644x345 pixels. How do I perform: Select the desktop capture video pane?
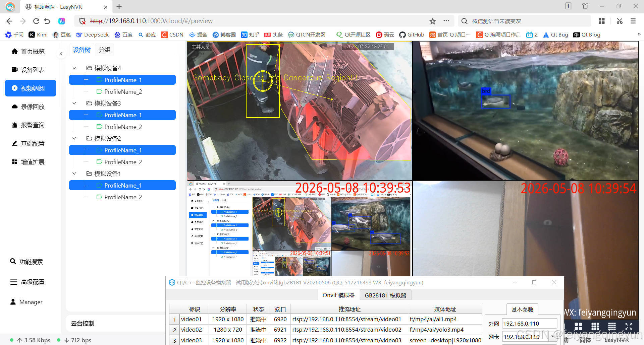pos(300,229)
